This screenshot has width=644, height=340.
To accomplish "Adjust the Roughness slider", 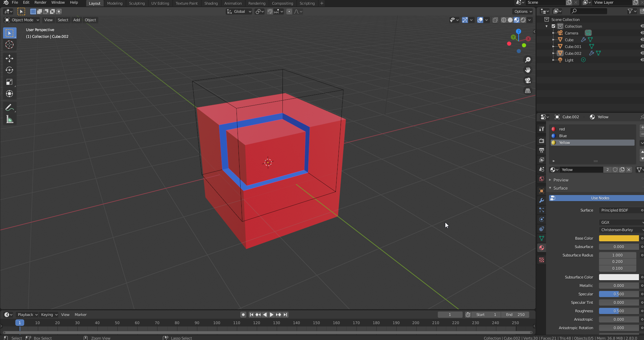I will pos(619,311).
